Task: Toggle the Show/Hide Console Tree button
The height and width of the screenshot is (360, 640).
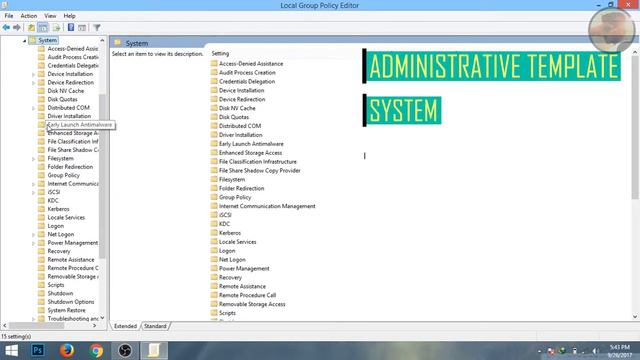Action: 43,28
